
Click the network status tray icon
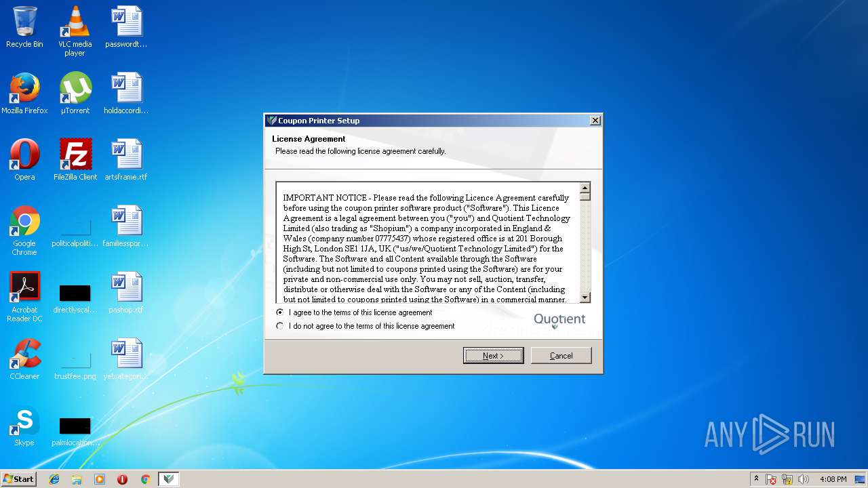pos(787,479)
